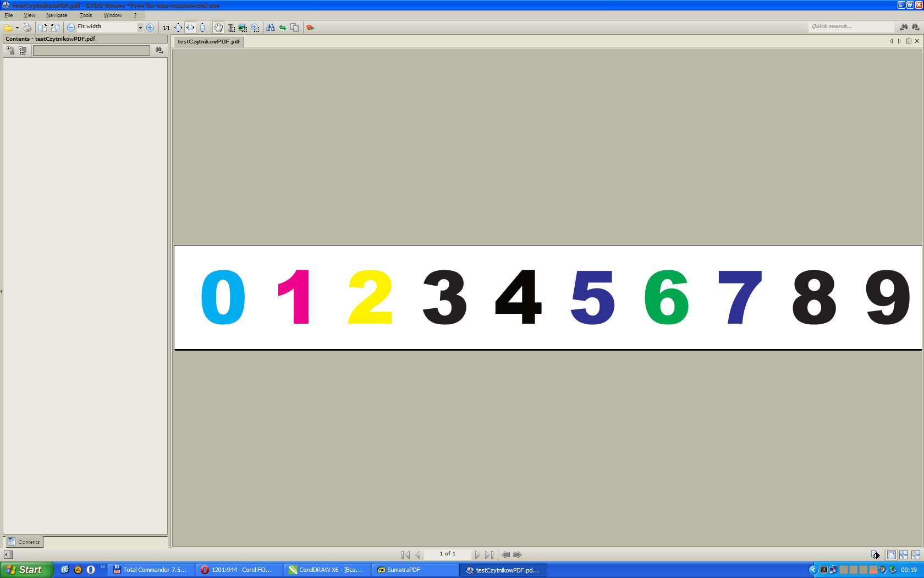The height and width of the screenshot is (578, 924).
Task: Click the zoom out minus icon
Action: (x=71, y=28)
